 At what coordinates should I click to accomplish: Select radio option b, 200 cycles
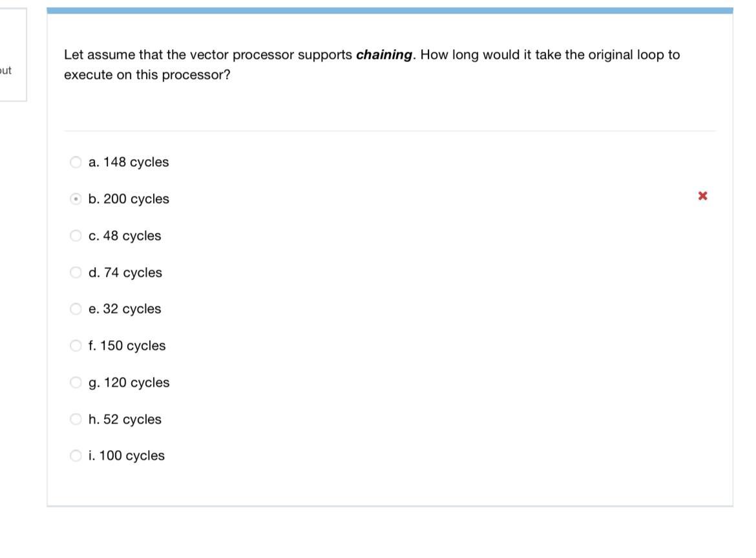[x=76, y=198]
